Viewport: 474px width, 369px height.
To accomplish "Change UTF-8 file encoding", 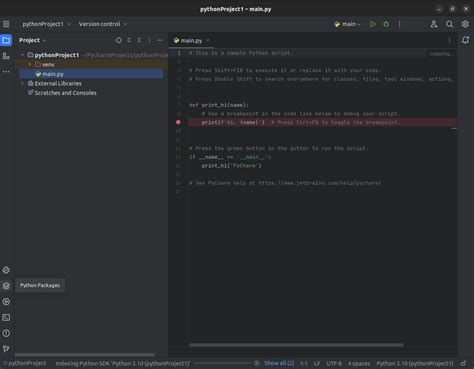I will coord(334,363).
